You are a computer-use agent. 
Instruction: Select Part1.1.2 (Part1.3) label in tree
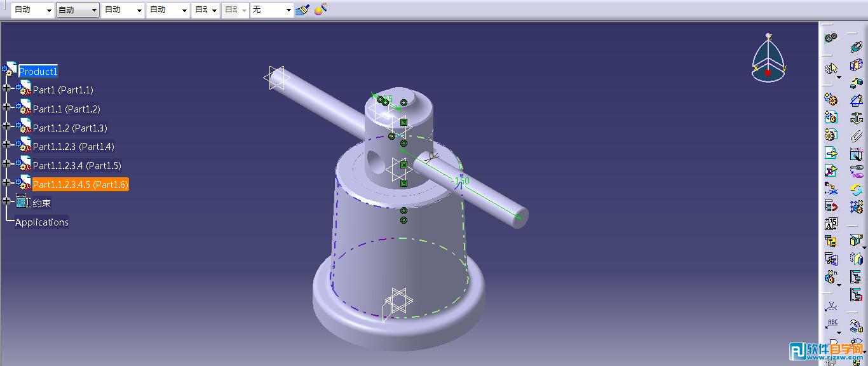coord(70,128)
